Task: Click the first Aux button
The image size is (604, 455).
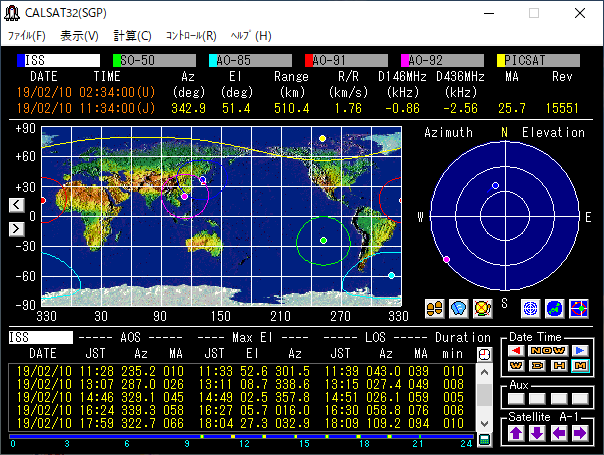Action: (516, 399)
